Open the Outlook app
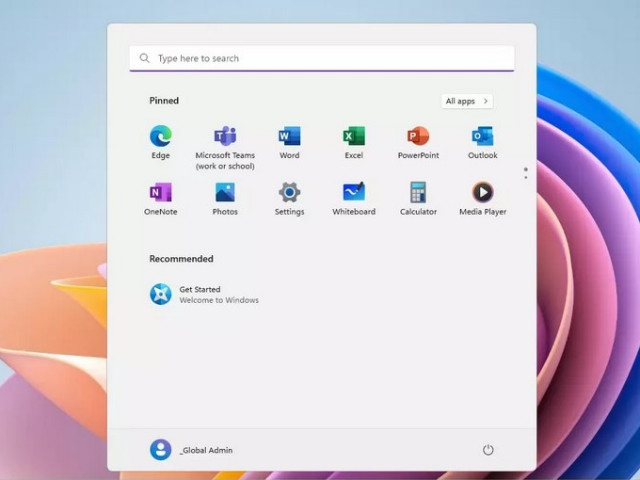Viewport: 640px width, 480px height. click(x=482, y=137)
